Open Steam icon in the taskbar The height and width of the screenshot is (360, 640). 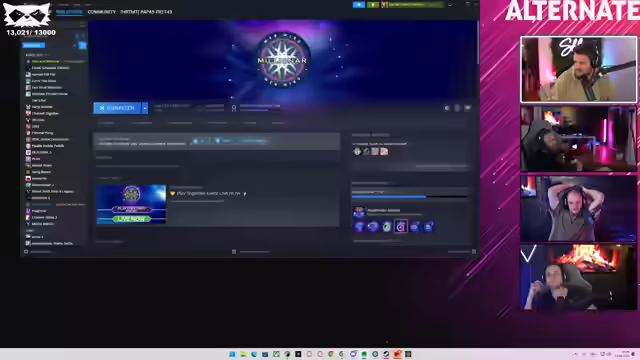coord(386,354)
